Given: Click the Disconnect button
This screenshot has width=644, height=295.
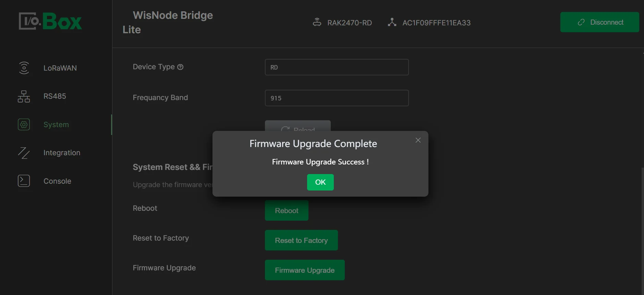Looking at the screenshot, I should coord(600,22).
